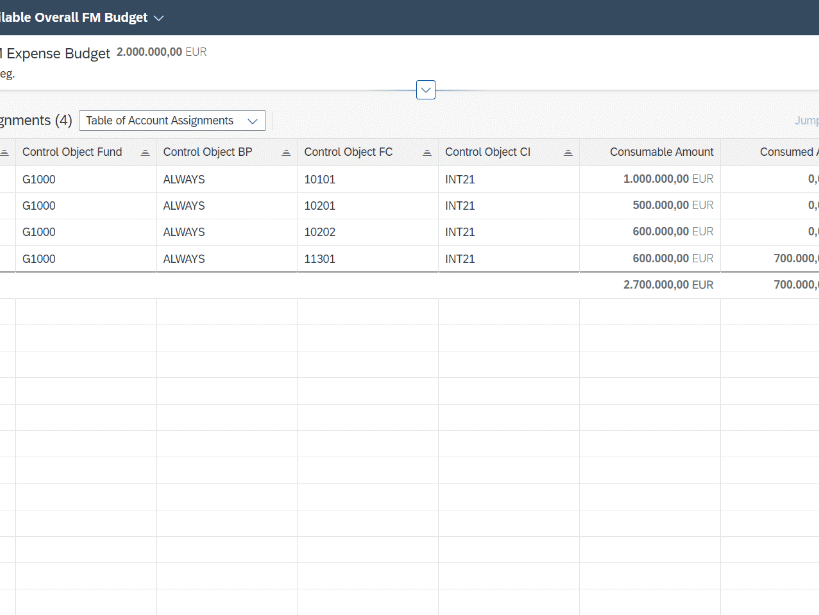Click the cell with FC value 10201

point(320,206)
